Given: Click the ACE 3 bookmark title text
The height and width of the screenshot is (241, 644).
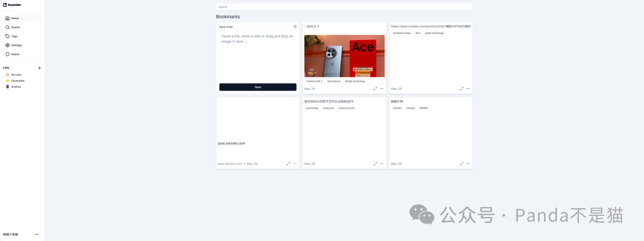Looking at the screenshot, I should tap(312, 26).
